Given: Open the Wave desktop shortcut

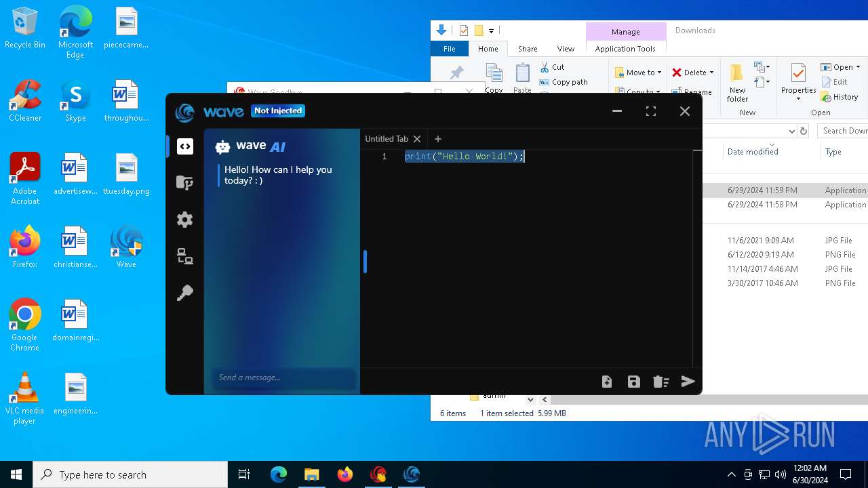Looking at the screenshot, I should click(x=126, y=247).
